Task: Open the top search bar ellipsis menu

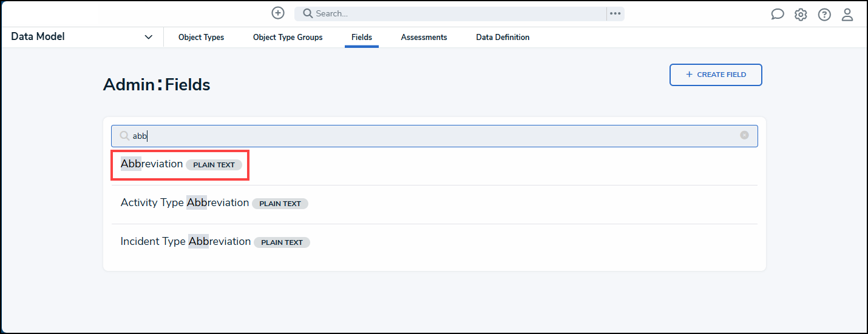Action: pos(615,13)
